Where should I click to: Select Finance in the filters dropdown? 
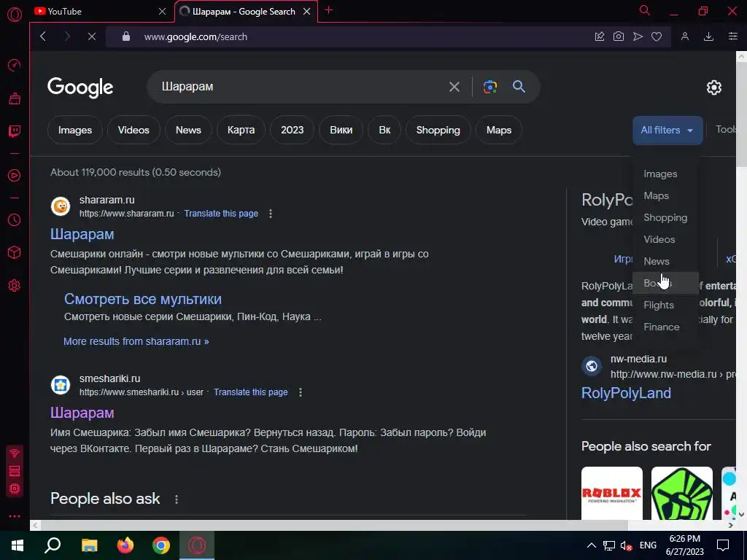661,327
